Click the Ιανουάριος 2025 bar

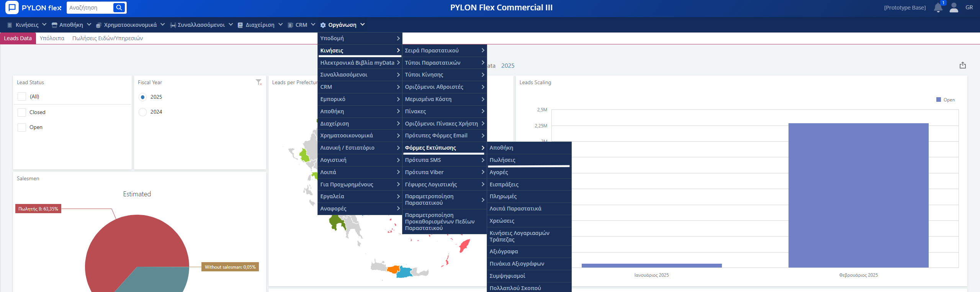(651, 266)
